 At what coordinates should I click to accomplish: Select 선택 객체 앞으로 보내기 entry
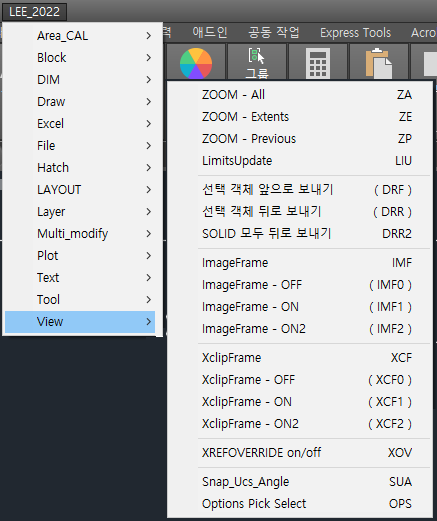(300, 190)
